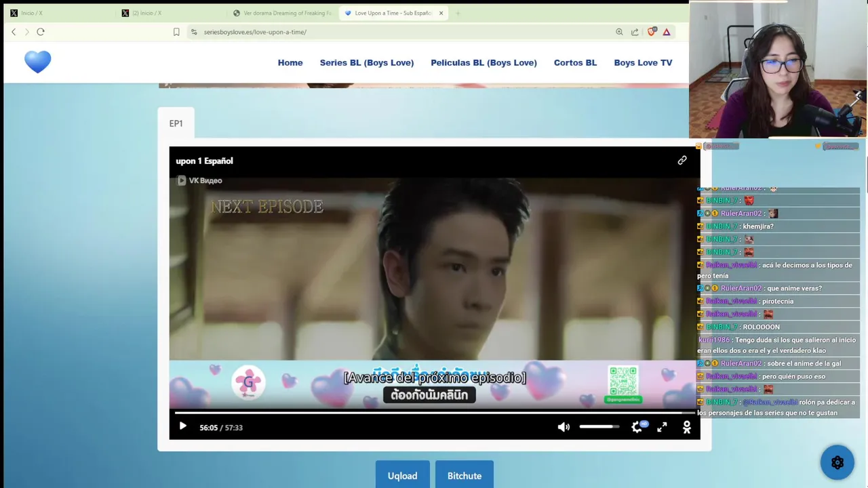The image size is (868, 488).
Task: Open a new browser tab
Action: (x=458, y=13)
